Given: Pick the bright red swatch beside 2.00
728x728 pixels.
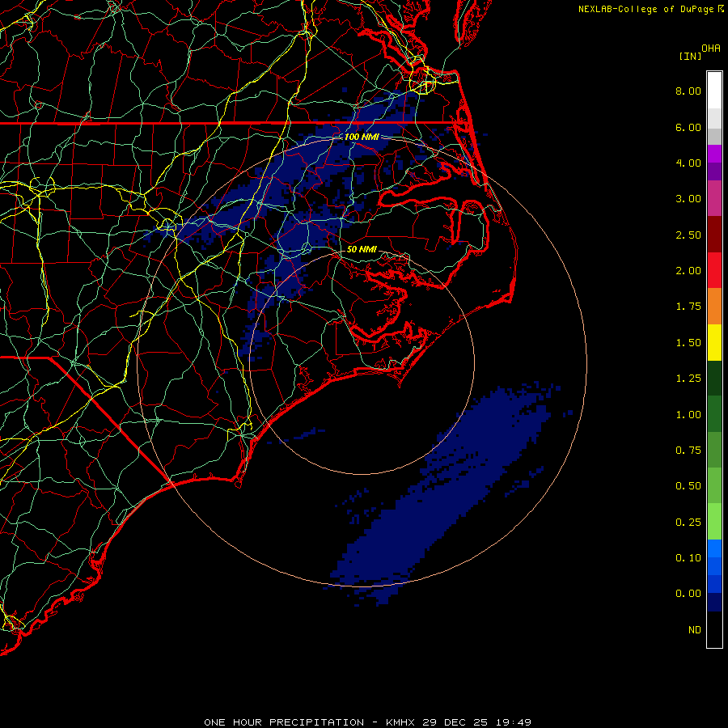Looking at the screenshot, I should (714, 270).
